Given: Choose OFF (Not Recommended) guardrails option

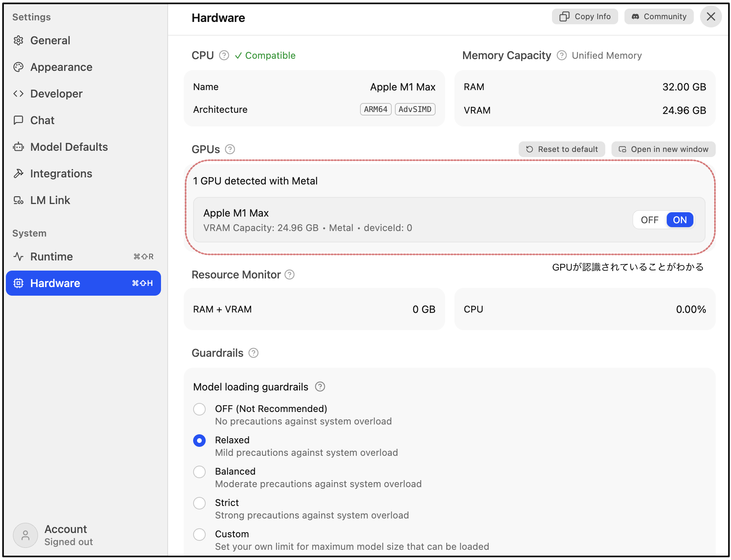Looking at the screenshot, I should pos(199,409).
